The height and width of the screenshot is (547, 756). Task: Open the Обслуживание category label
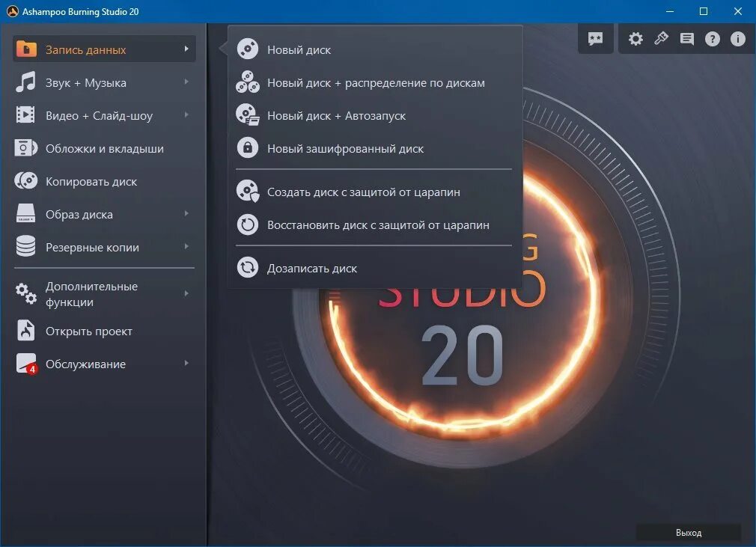tap(85, 364)
